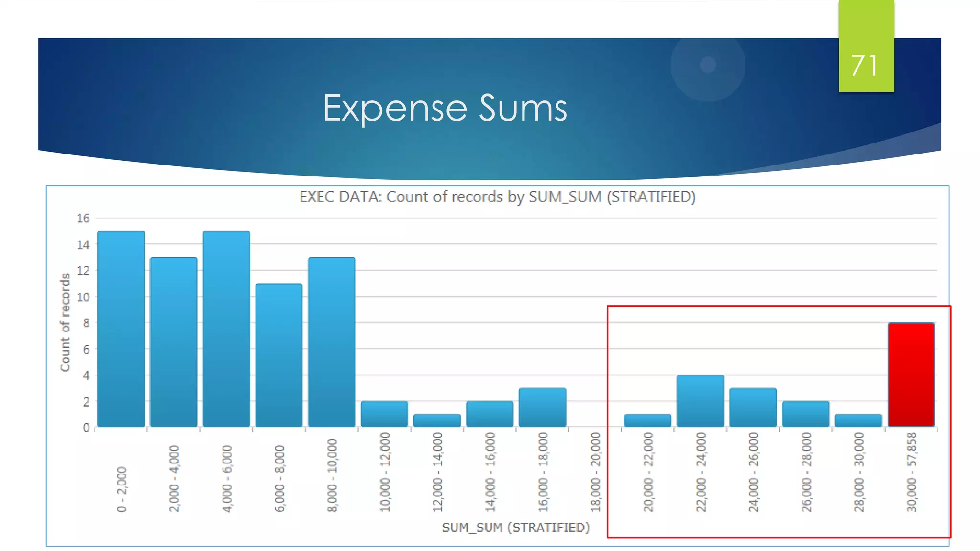Image resolution: width=980 pixels, height=551 pixels.
Task: Click the Expense Sums slide title
Action: tap(445, 108)
